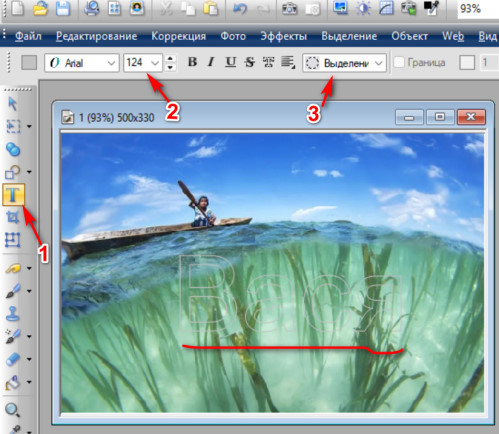Select the Eraser tool
Viewport: 499px width, 434px height.
click(x=13, y=359)
